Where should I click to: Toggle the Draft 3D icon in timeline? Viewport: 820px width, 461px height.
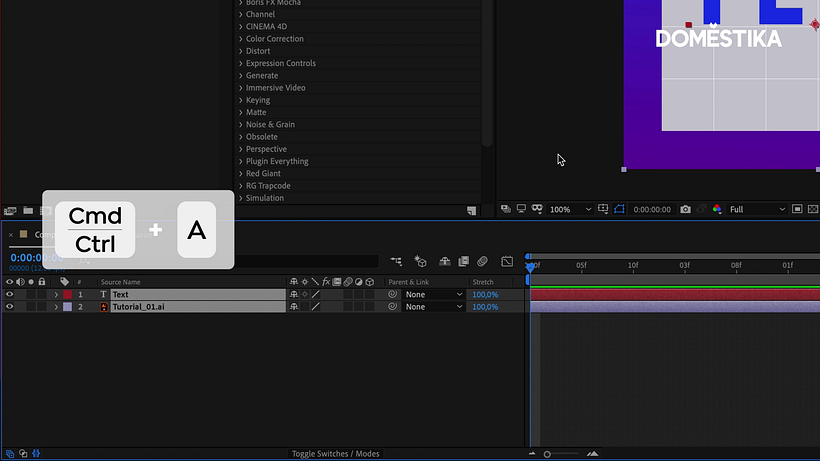coord(420,261)
